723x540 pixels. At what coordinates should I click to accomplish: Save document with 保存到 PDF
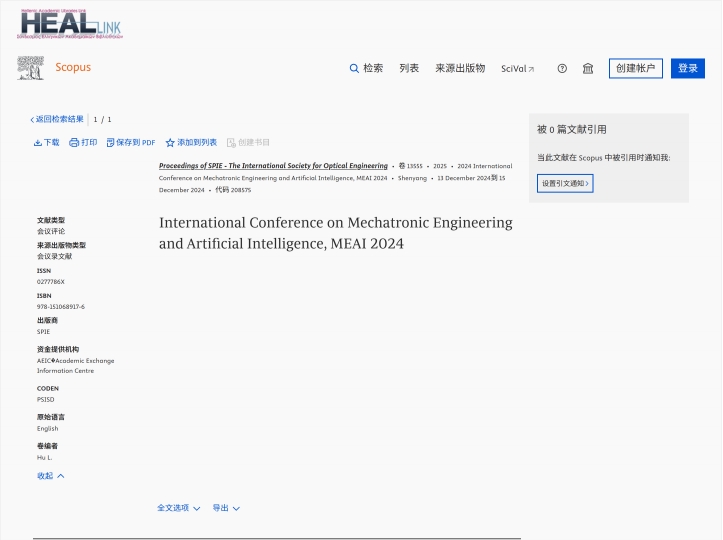131,143
